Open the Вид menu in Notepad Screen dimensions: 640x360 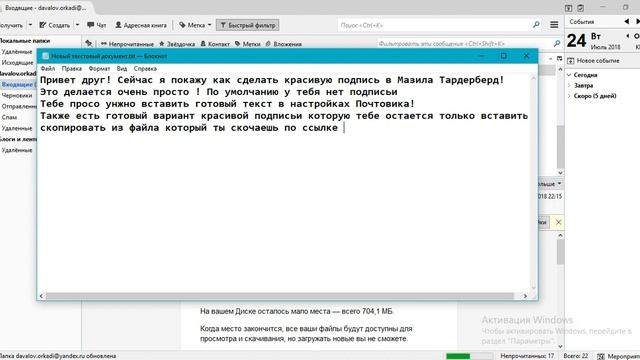pos(122,69)
